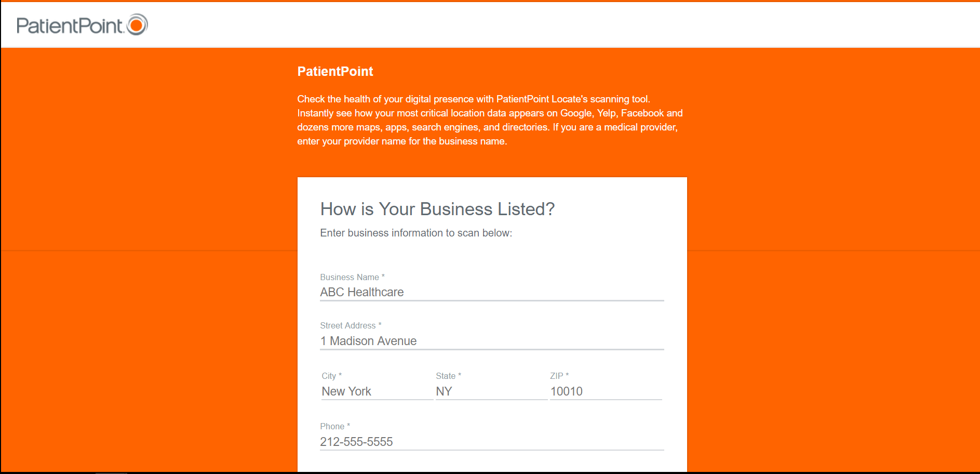
Task: Click the PatientPoint wordmark in the header
Action: 70,25
